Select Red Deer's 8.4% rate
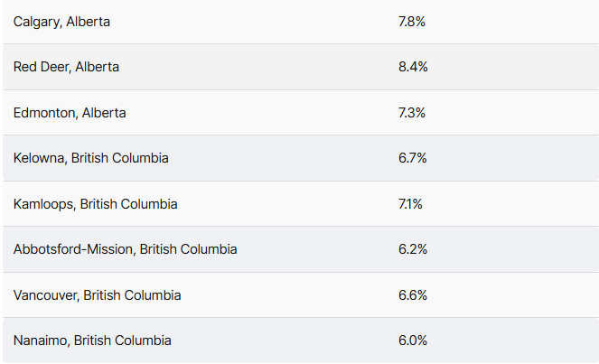The height and width of the screenshot is (364, 599). 413,67
